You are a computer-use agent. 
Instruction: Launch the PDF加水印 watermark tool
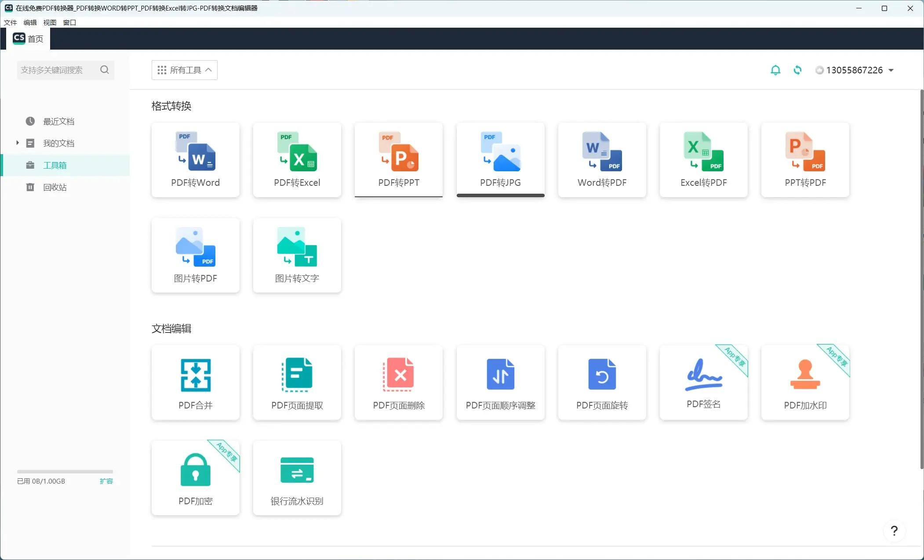click(x=805, y=383)
